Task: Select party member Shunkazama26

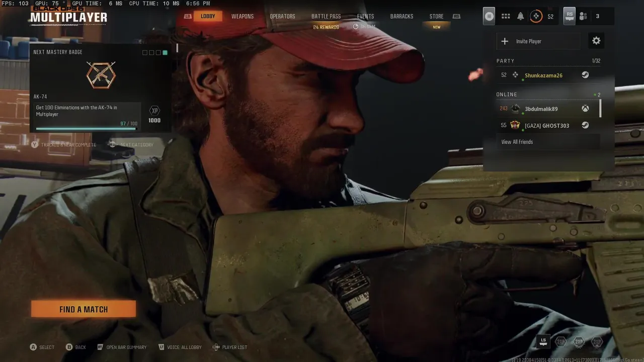Action: coord(548,75)
